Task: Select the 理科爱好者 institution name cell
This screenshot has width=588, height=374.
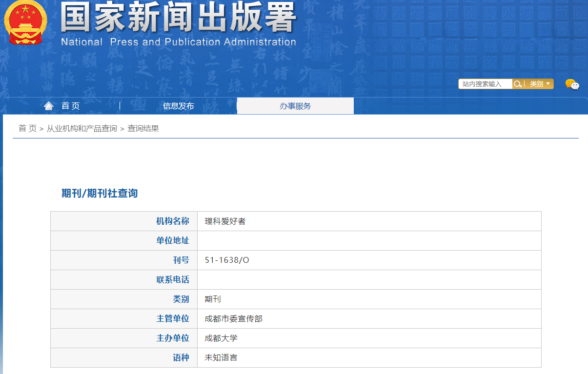Action: 225,221
